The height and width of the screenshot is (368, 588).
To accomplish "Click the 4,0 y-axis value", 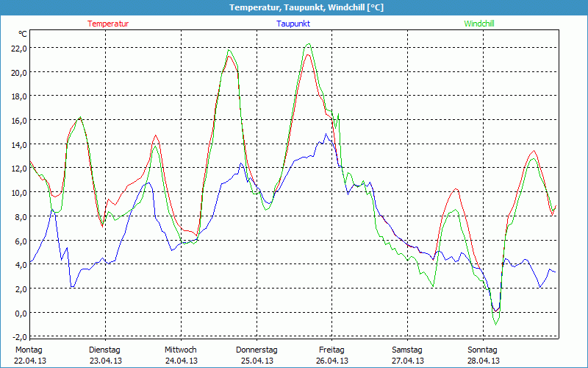I will (x=21, y=265).
